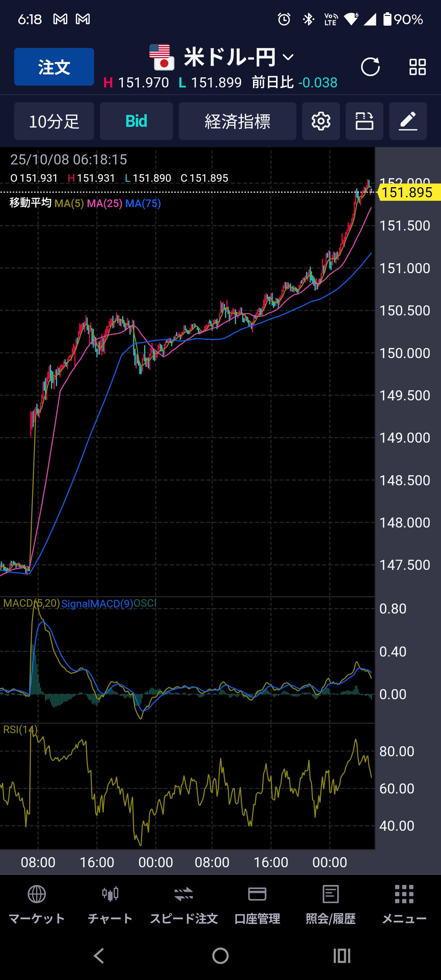
Task: Tap the C 151.895 close value
Action: click(204, 178)
